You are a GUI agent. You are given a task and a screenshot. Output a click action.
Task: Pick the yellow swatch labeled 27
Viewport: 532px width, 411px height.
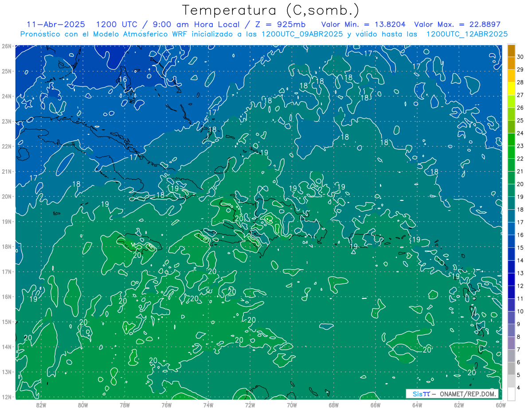click(511, 89)
